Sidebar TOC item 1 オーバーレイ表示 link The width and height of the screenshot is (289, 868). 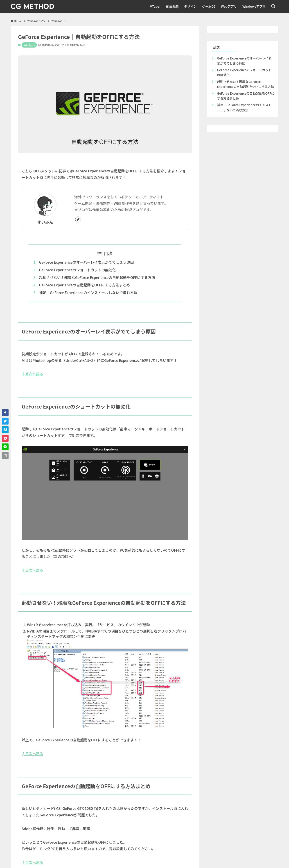(x=244, y=61)
